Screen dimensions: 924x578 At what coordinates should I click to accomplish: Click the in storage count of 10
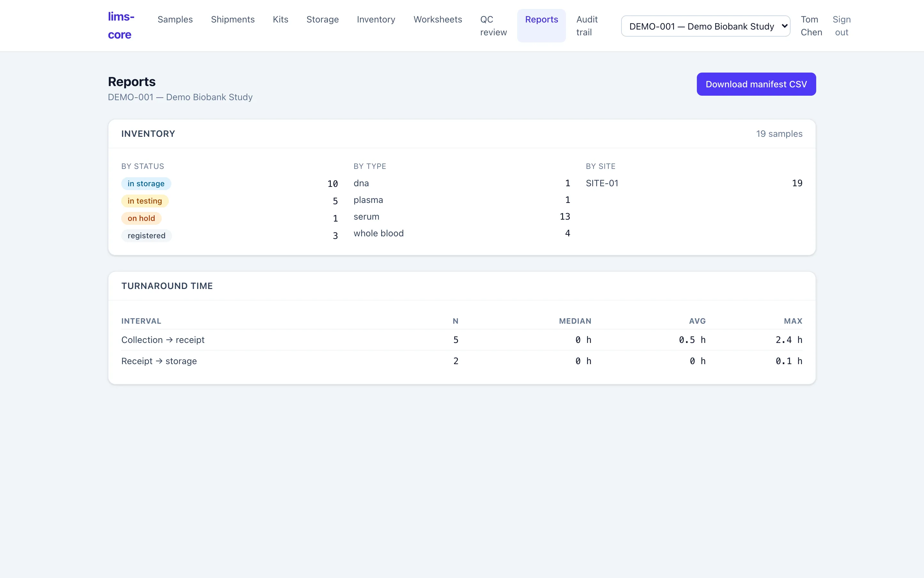click(332, 183)
